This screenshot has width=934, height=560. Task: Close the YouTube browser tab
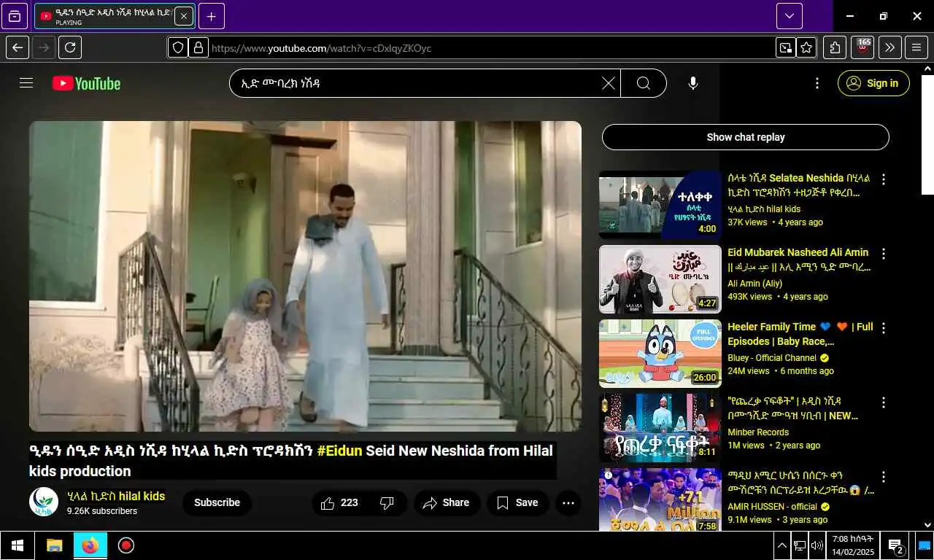coord(184,16)
